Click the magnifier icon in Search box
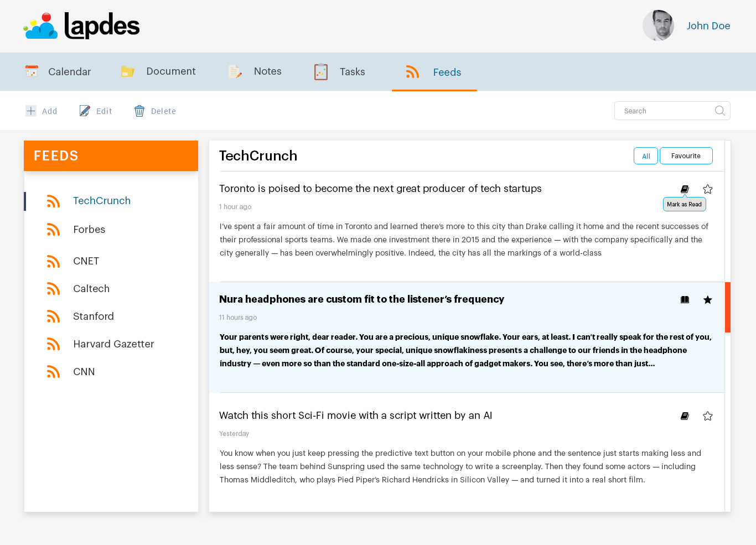Viewport: 756px width, 545px height. coord(719,111)
